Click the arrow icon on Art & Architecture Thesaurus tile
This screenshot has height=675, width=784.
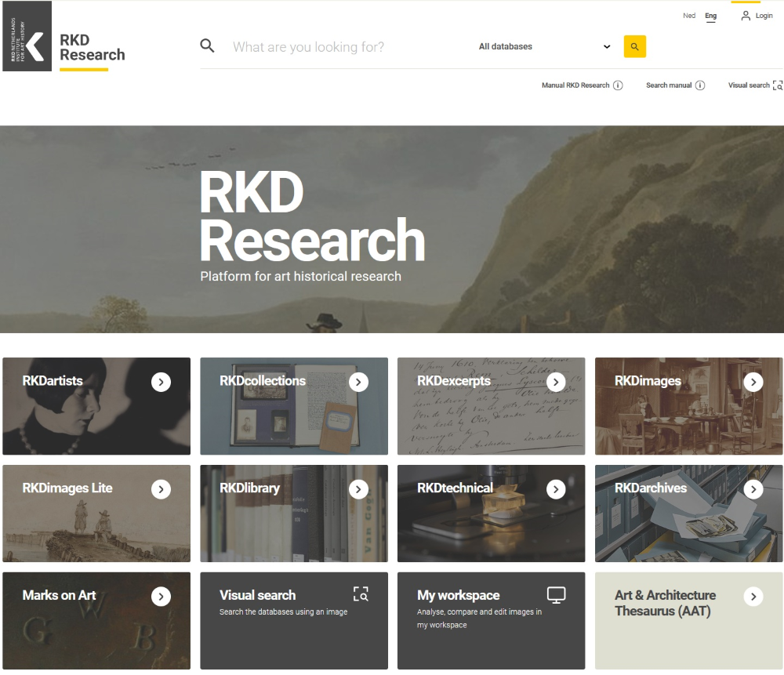click(x=753, y=596)
